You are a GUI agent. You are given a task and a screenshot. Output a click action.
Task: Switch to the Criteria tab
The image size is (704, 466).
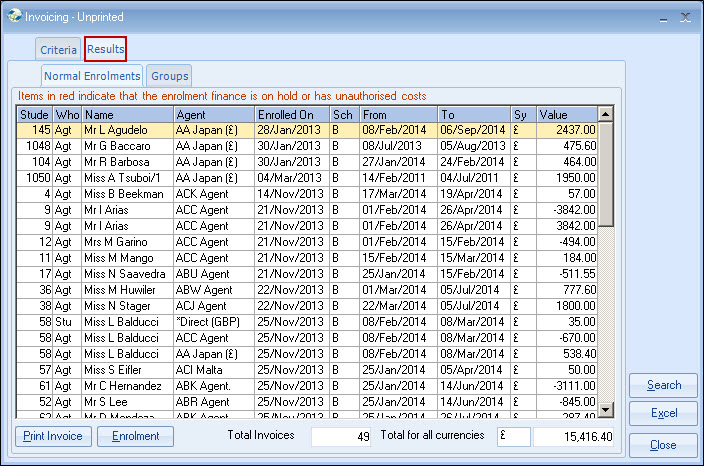point(58,49)
